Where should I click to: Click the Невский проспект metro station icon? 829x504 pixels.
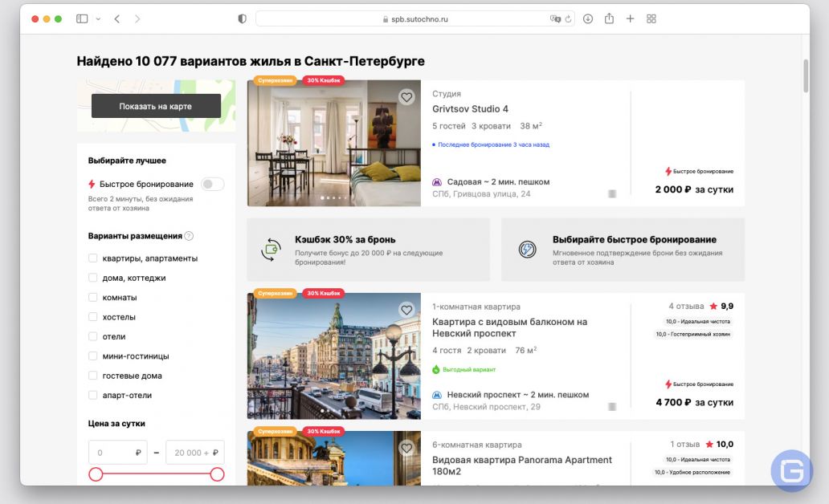437,395
